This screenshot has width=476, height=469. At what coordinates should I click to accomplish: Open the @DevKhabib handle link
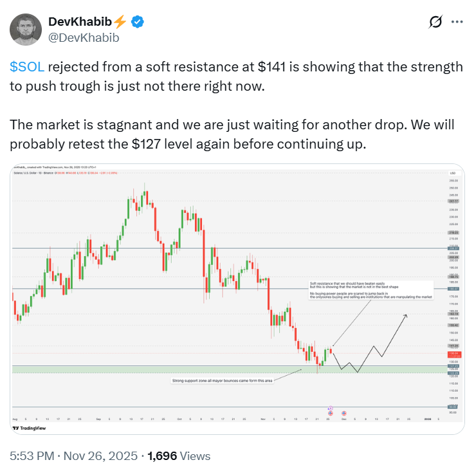(x=84, y=37)
